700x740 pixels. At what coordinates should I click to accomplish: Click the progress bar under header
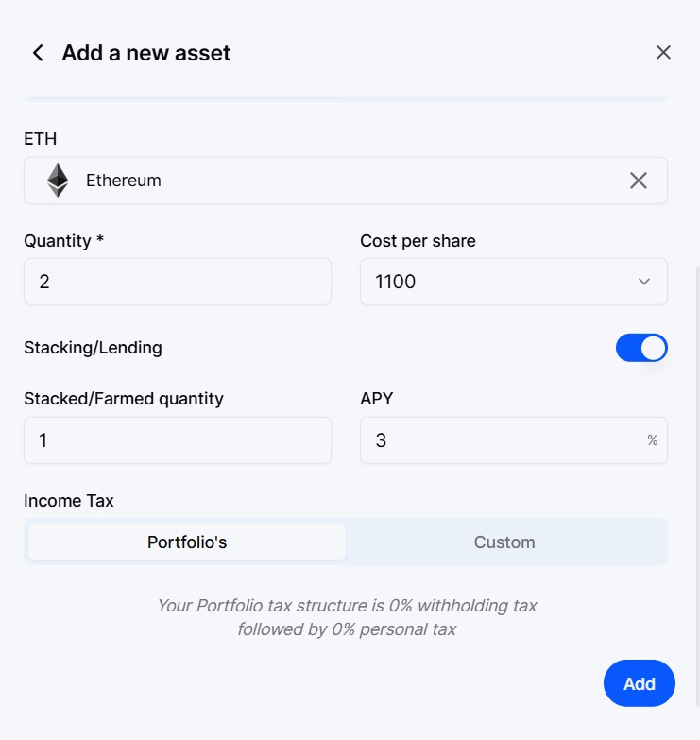[x=346, y=99]
